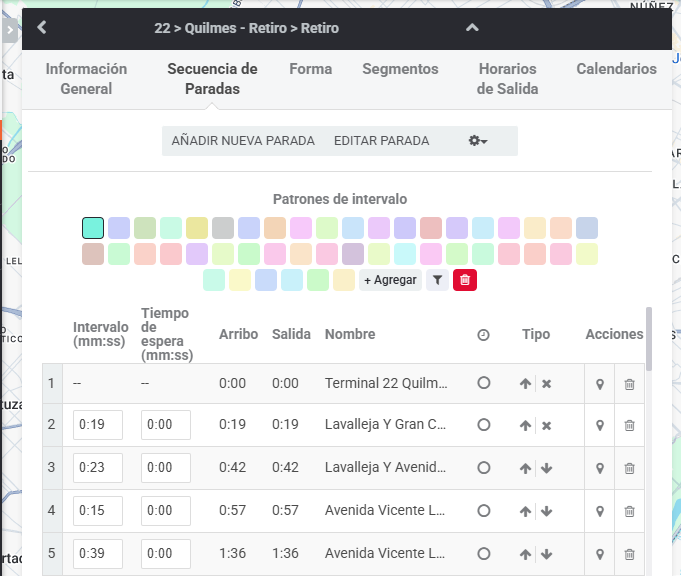Click the map pin icon for stop 3

(600, 468)
